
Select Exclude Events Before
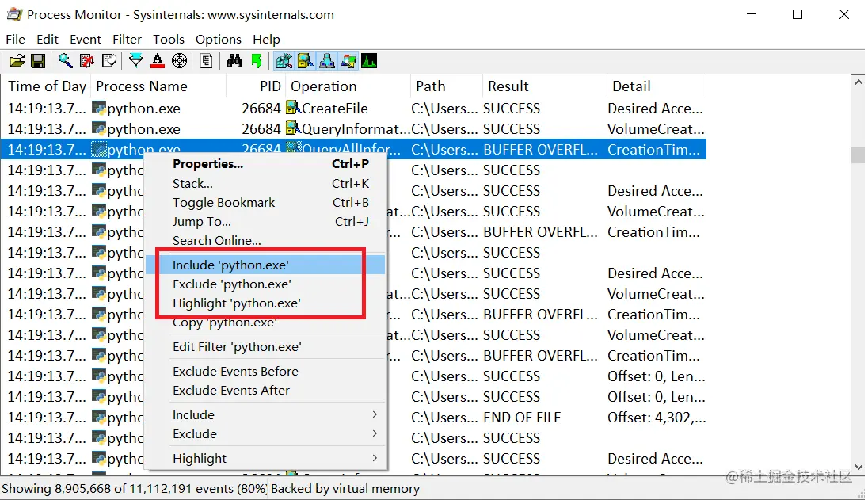point(266,371)
